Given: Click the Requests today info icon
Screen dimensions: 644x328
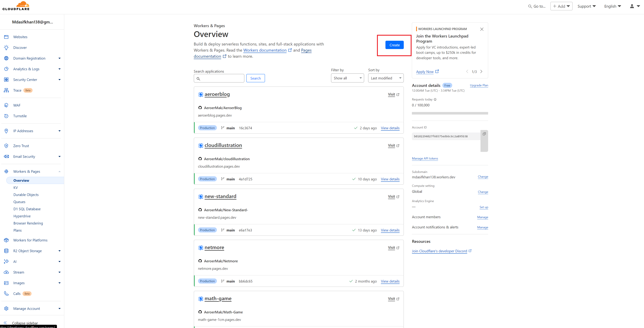Looking at the screenshot, I should (435, 99).
